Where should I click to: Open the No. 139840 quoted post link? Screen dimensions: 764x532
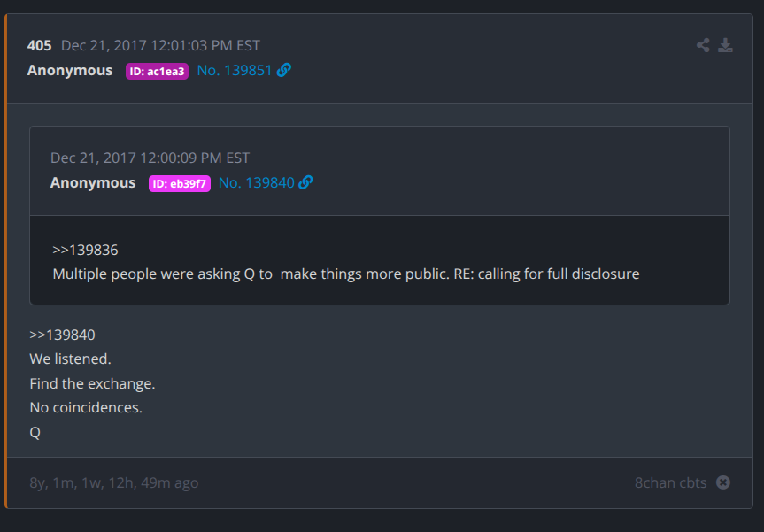[x=256, y=182]
